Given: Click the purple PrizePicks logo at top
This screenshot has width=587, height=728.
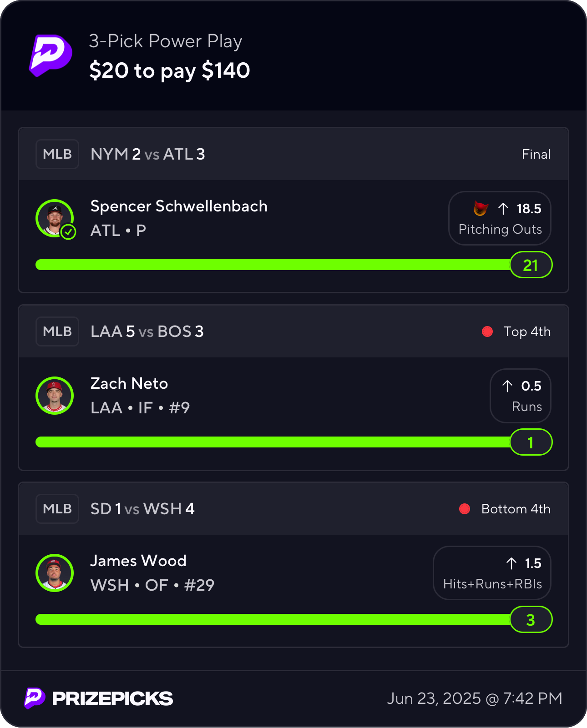Looking at the screenshot, I should 51,55.
